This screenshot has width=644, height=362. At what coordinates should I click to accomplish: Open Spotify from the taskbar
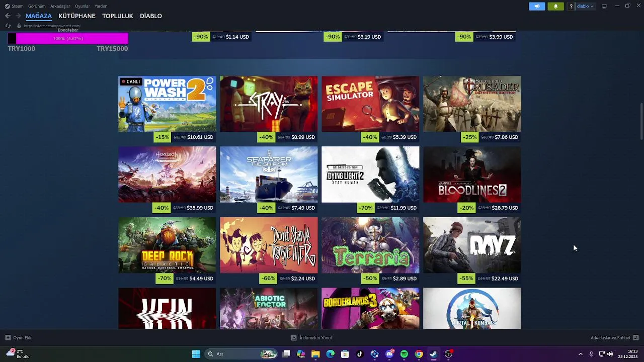tap(404, 354)
